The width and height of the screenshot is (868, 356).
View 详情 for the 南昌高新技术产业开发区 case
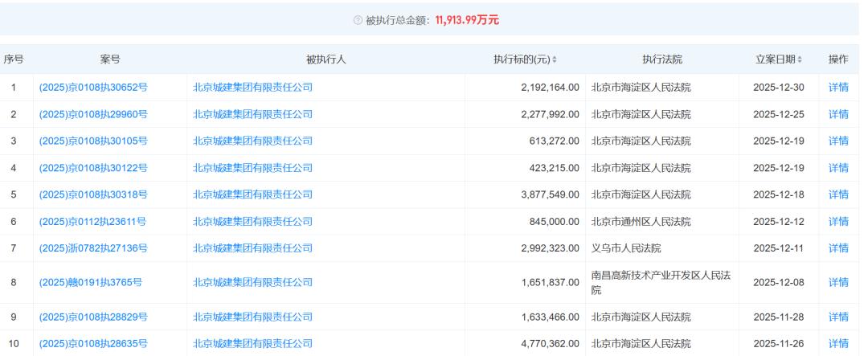[838, 282]
